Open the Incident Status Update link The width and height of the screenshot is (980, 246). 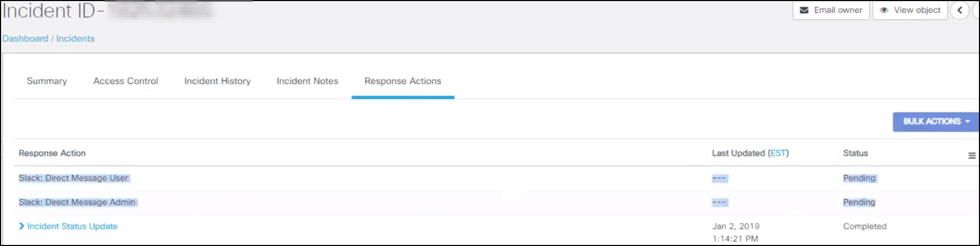(73, 226)
